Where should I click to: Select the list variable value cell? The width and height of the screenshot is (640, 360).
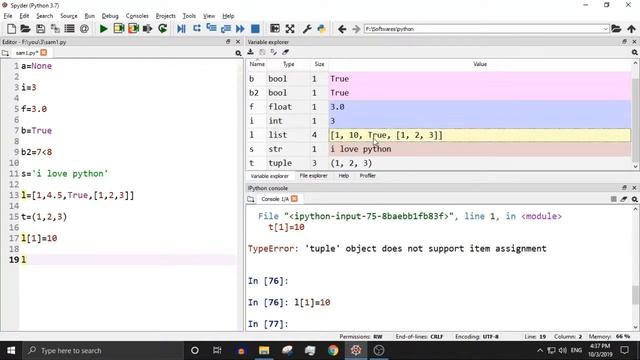click(x=480, y=135)
